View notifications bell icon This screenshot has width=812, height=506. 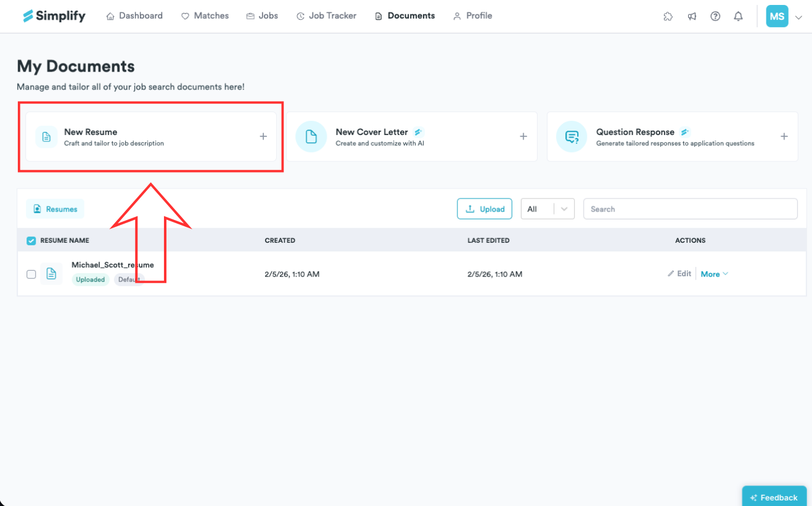click(x=739, y=17)
